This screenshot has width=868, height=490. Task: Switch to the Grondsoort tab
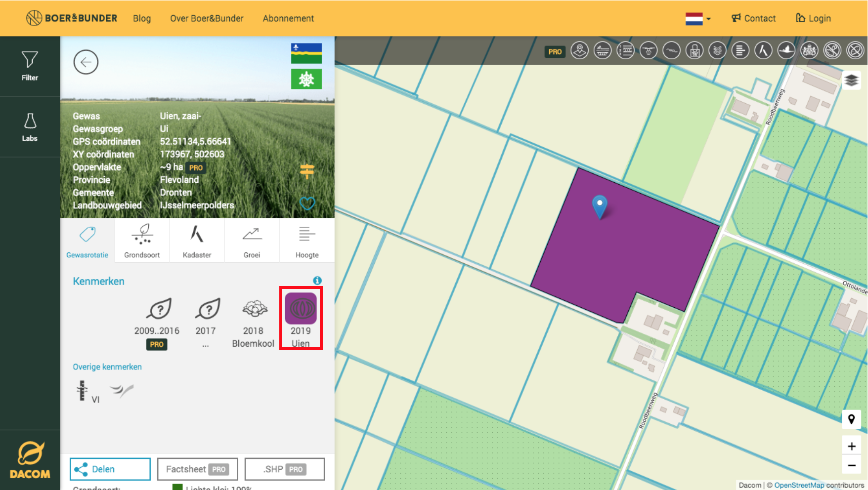pos(142,241)
